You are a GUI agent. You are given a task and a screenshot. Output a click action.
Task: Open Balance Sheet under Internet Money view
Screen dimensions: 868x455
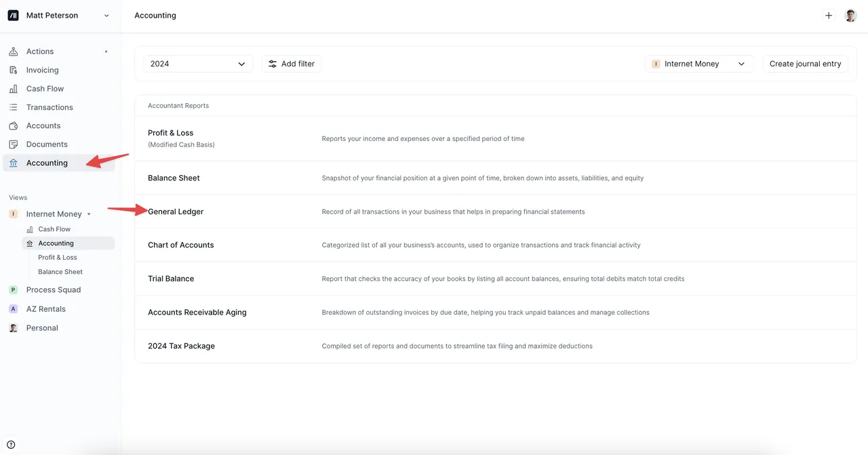click(60, 272)
